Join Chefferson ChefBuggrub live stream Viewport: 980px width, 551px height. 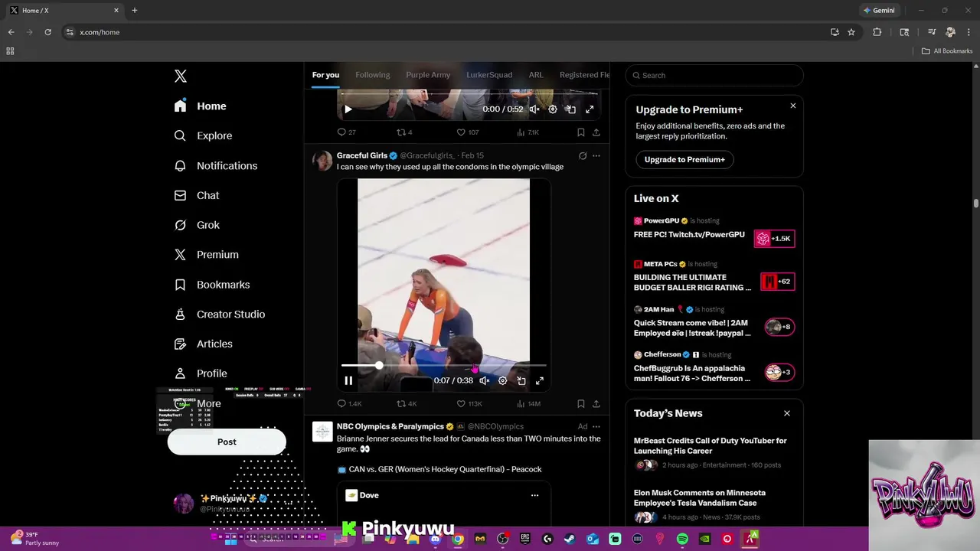tap(714, 367)
